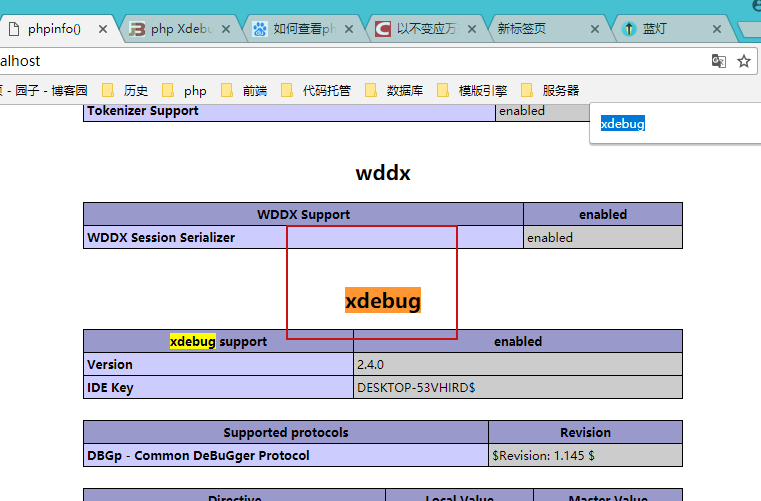Close the 如何查看ph tab

click(348, 29)
